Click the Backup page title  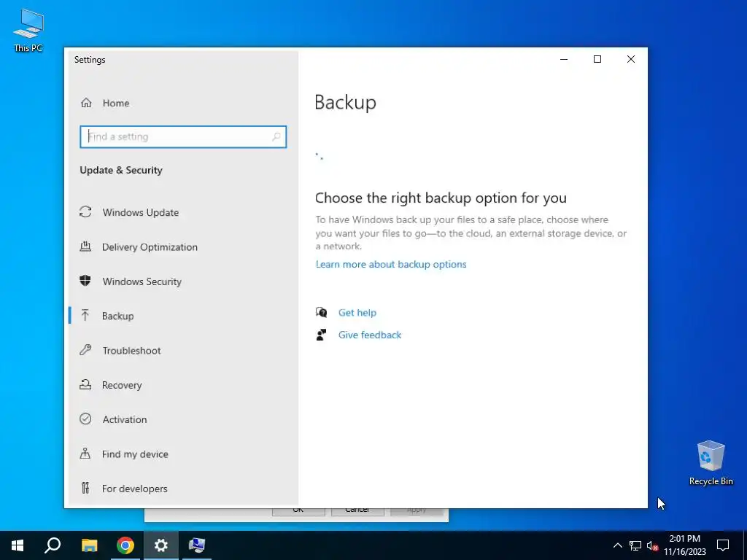coord(345,102)
